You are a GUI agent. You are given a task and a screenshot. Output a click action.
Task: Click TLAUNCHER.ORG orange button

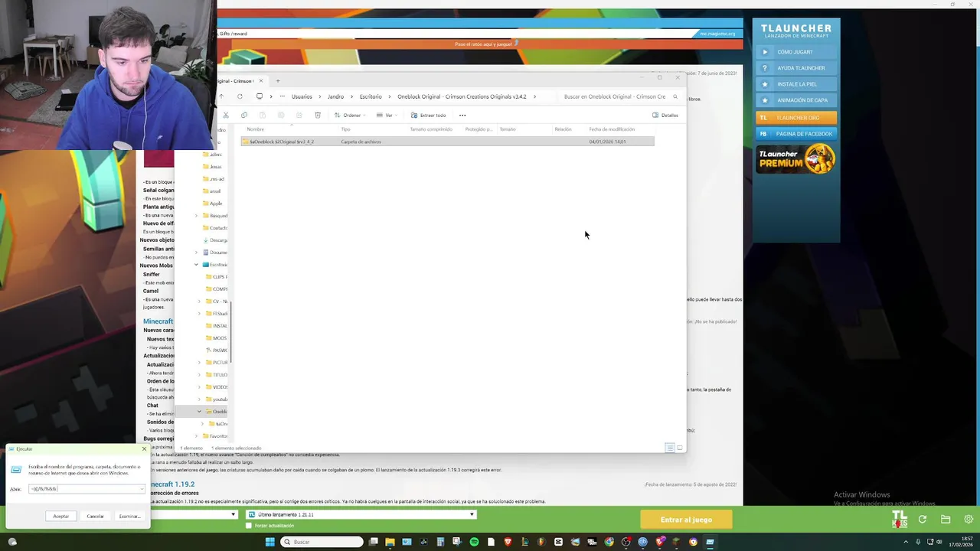tap(796, 118)
